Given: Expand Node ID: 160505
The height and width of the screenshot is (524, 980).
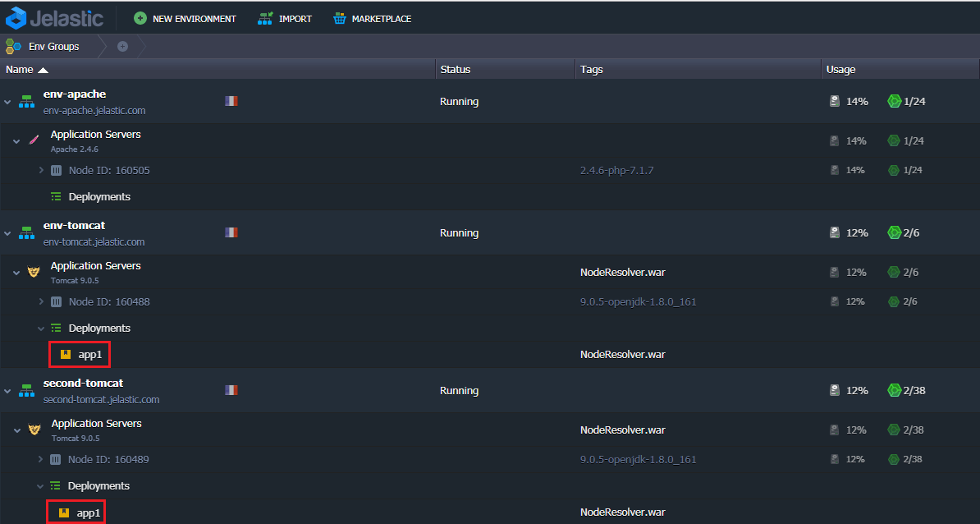Looking at the screenshot, I should (41, 170).
